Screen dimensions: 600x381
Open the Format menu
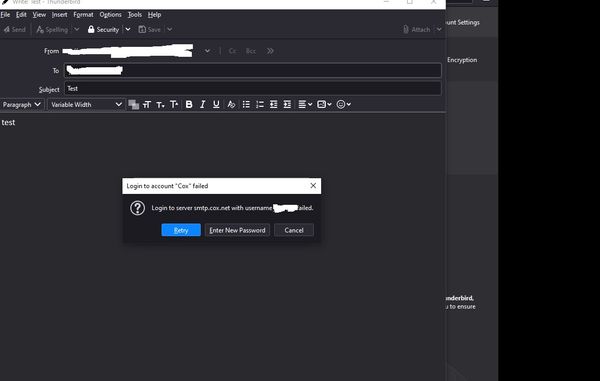tap(83, 15)
